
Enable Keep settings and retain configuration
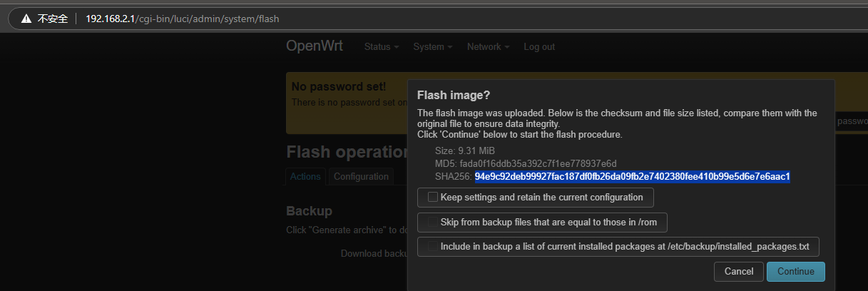click(x=433, y=197)
